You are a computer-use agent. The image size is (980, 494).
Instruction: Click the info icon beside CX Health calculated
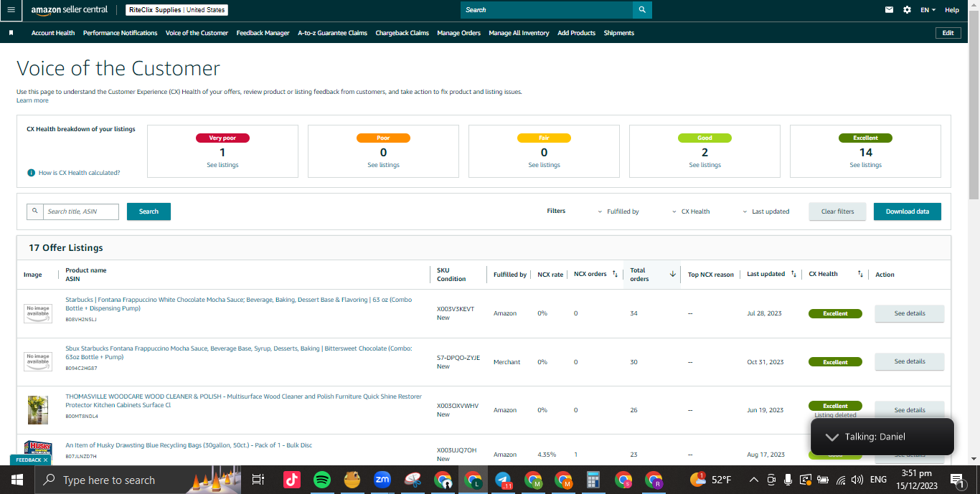tap(31, 173)
